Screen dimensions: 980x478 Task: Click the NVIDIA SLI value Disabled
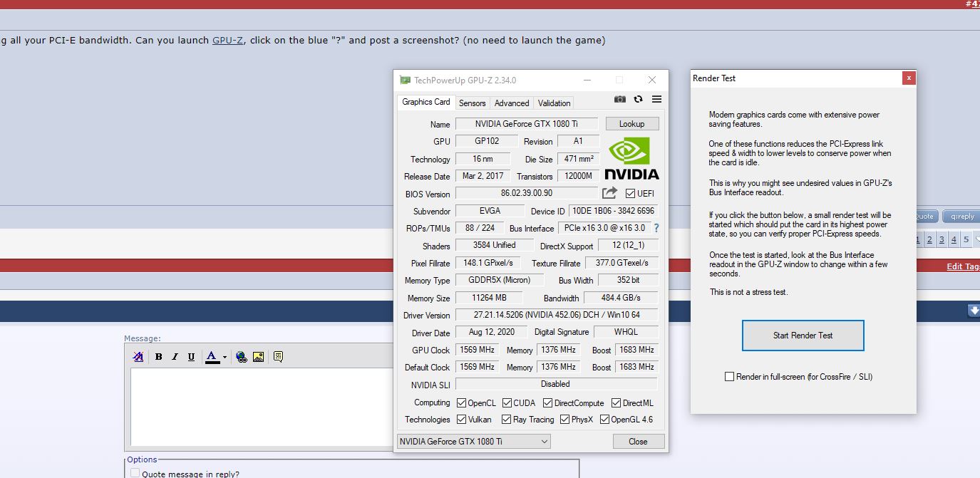pos(556,384)
